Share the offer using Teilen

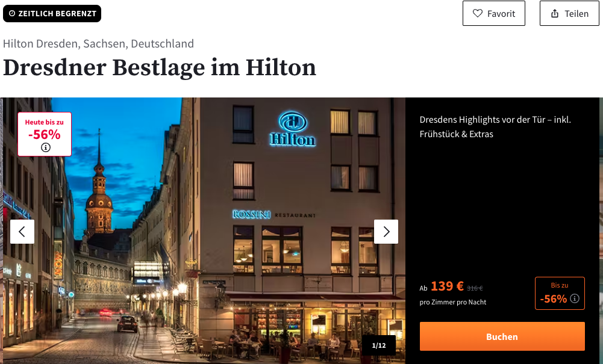[x=569, y=13]
